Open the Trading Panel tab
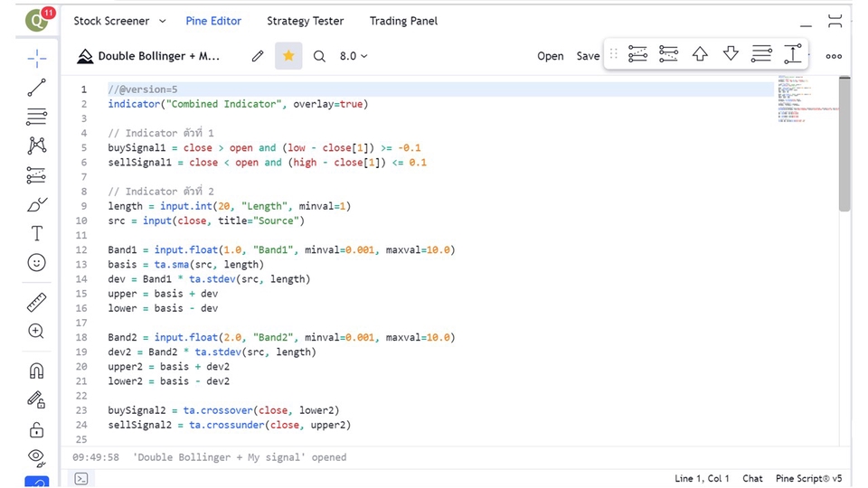The image size is (868, 488). (403, 21)
